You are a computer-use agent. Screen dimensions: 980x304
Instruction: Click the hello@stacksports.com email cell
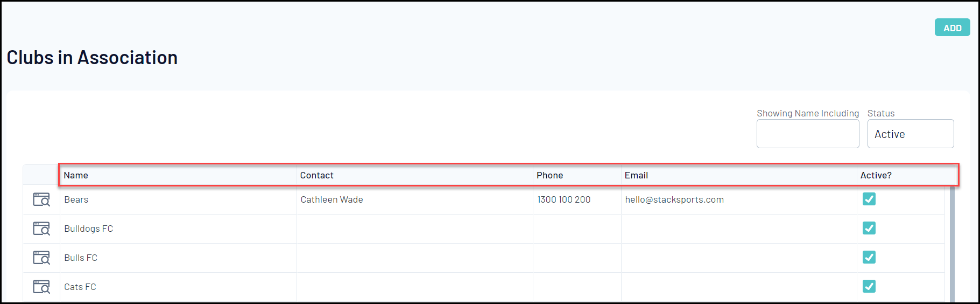click(674, 199)
